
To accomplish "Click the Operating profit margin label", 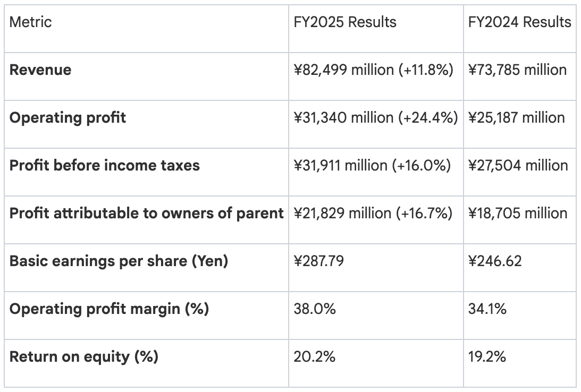I will pos(109,309).
